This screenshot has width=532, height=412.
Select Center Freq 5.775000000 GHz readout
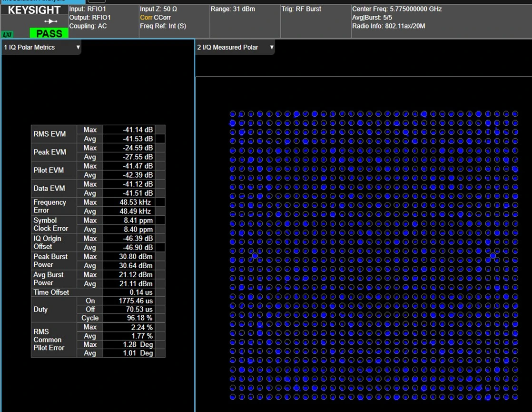pyautogui.click(x=397, y=9)
